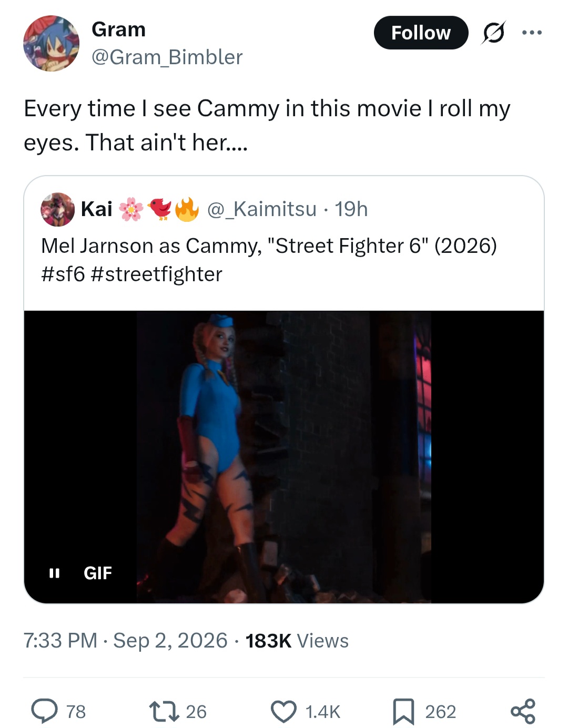Click the Gram display name
The height and width of the screenshot is (728, 568).
click(118, 29)
